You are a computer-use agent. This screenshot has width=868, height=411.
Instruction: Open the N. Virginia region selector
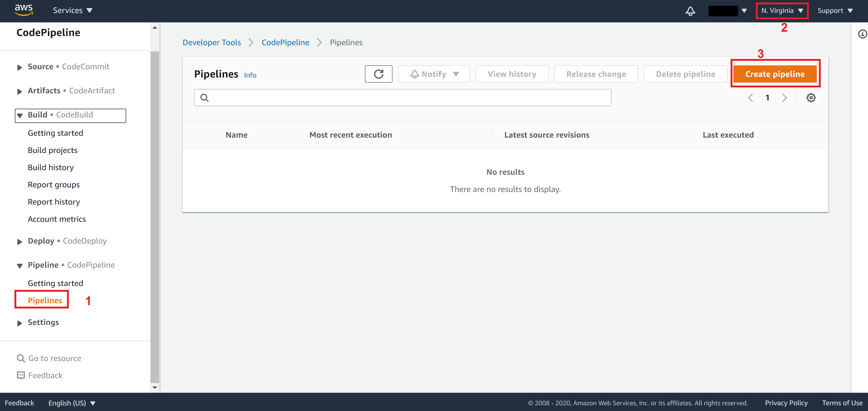[782, 11]
